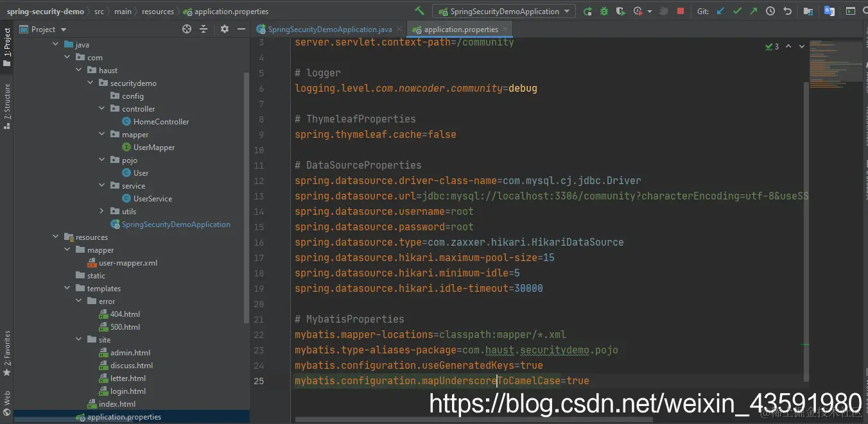Collapse the templates folder

pyautogui.click(x=67, y=288)
